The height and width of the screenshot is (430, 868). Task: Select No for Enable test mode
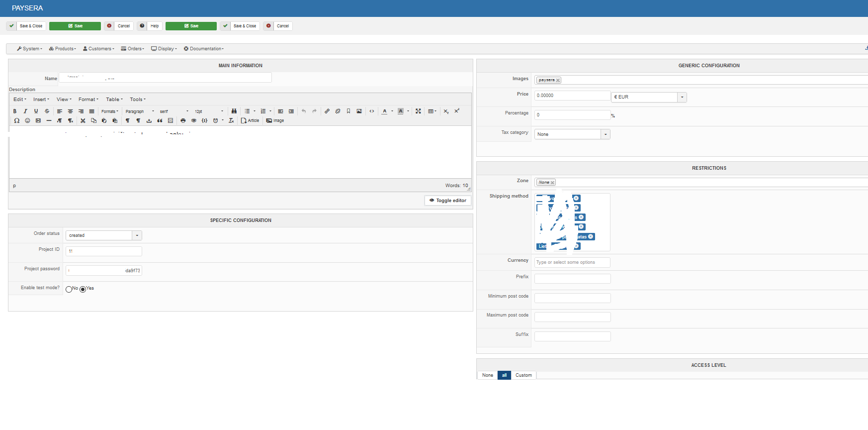coord(69,289)
